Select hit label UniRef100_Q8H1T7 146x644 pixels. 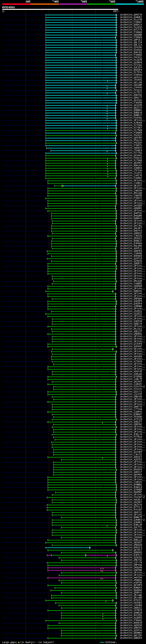click(x=131, y=98)
